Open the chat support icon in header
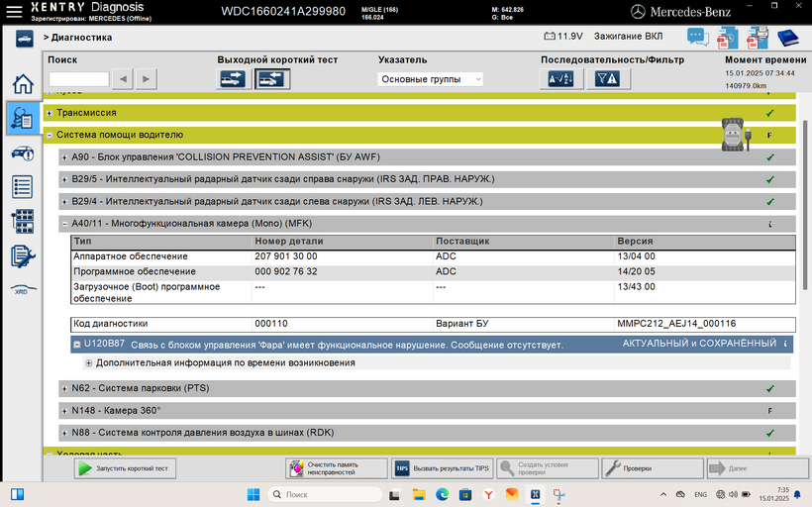 697,38
